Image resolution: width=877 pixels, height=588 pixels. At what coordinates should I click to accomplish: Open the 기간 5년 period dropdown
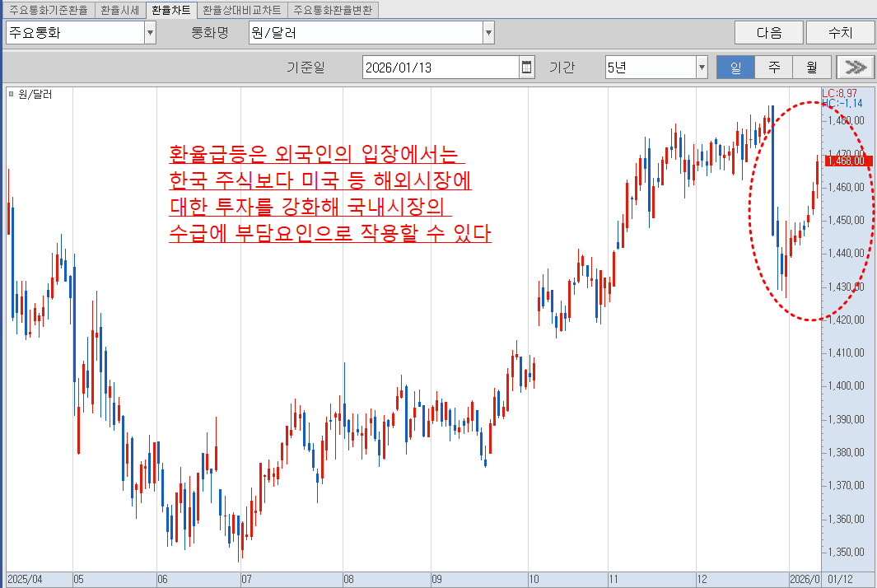click(702, 68)
